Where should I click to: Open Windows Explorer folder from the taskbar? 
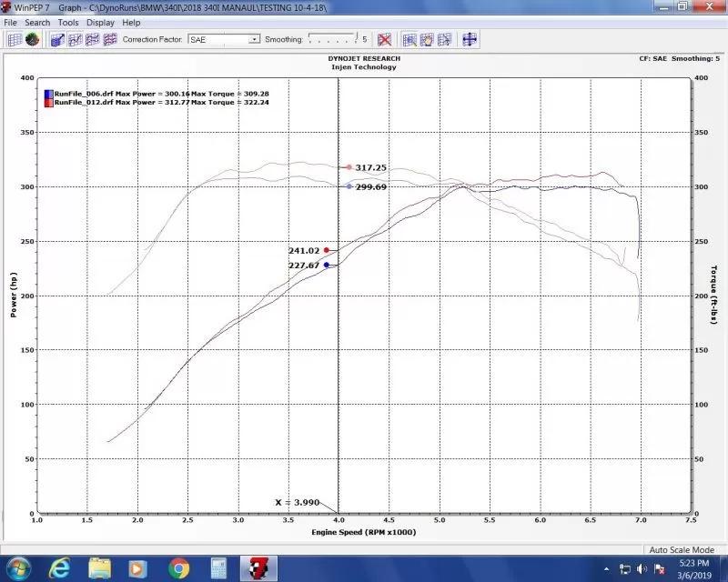(100, 568)
